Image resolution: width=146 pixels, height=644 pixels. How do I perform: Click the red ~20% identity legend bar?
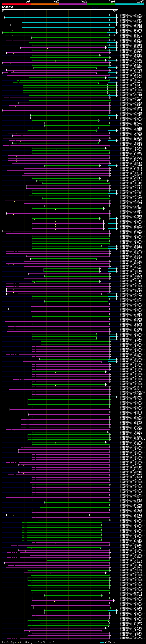[16, 4]
